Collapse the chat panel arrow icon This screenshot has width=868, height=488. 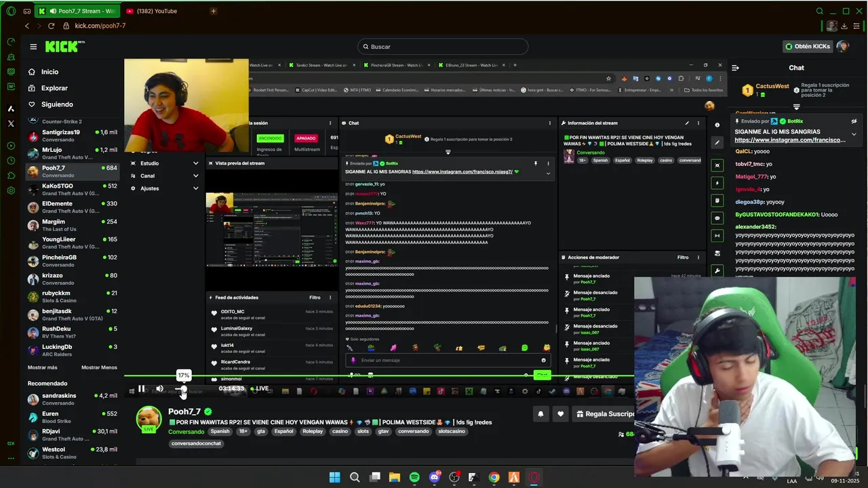pos(735,68)
